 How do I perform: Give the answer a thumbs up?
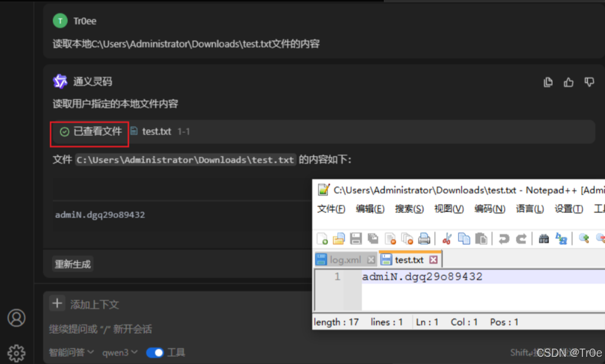(x=568, y=82)
